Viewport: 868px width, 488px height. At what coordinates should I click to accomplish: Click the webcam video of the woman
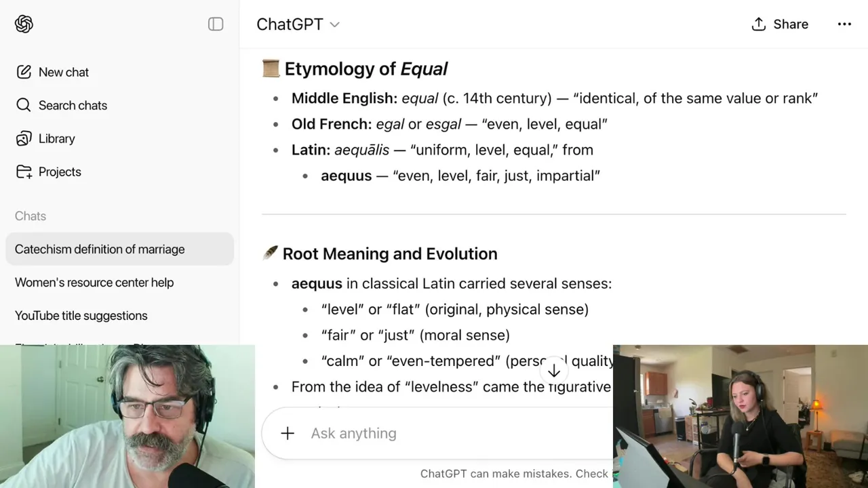pyautogui.click(x=741, y=416)
